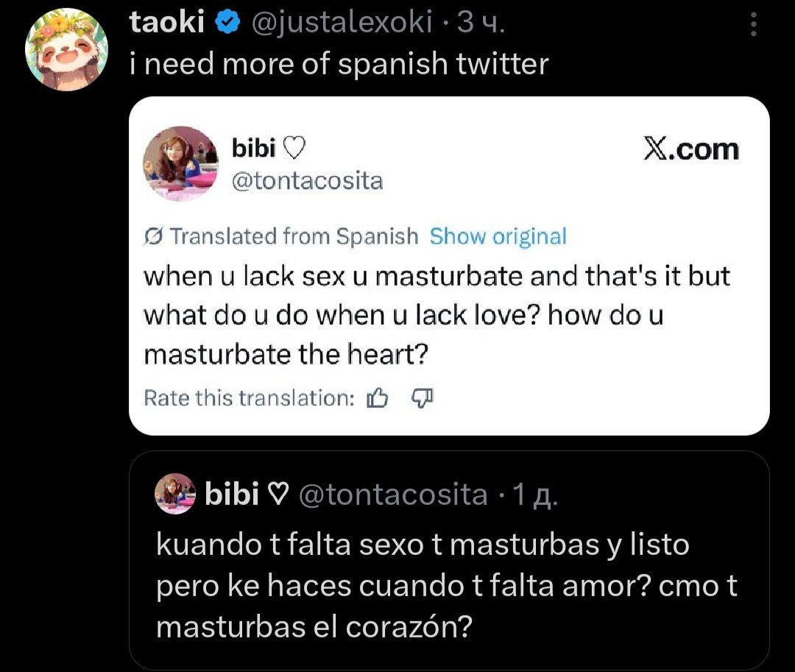Viewport: 795px width, 672px height.
Task: Click the '3 ч.' post timestamp
Action: (x=481, y=24)
